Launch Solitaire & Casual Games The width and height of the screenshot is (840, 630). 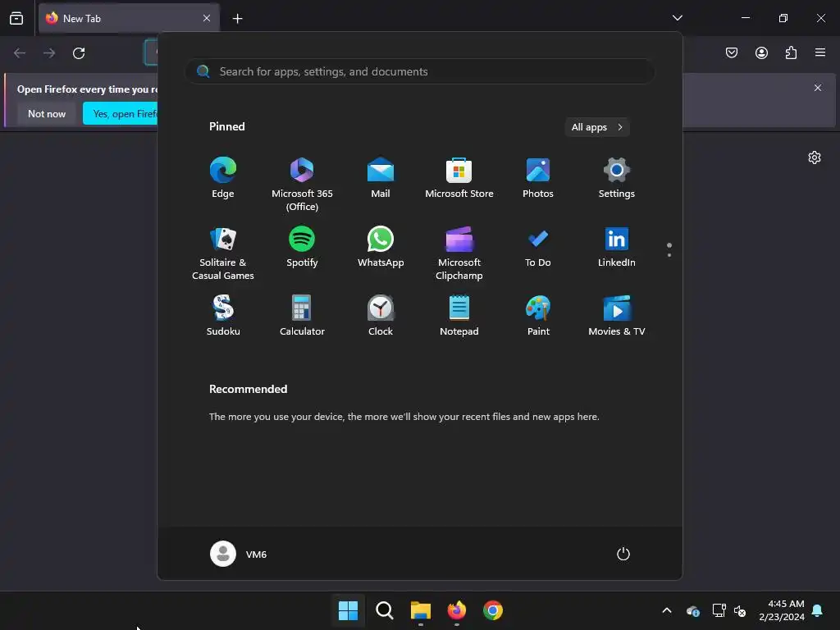pos(223,253)
